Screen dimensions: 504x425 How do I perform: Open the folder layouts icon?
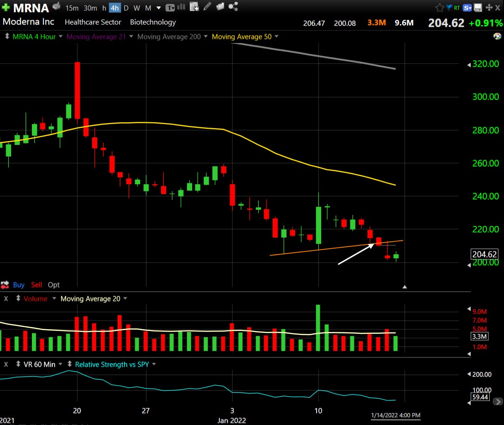[x=220, y=6]
